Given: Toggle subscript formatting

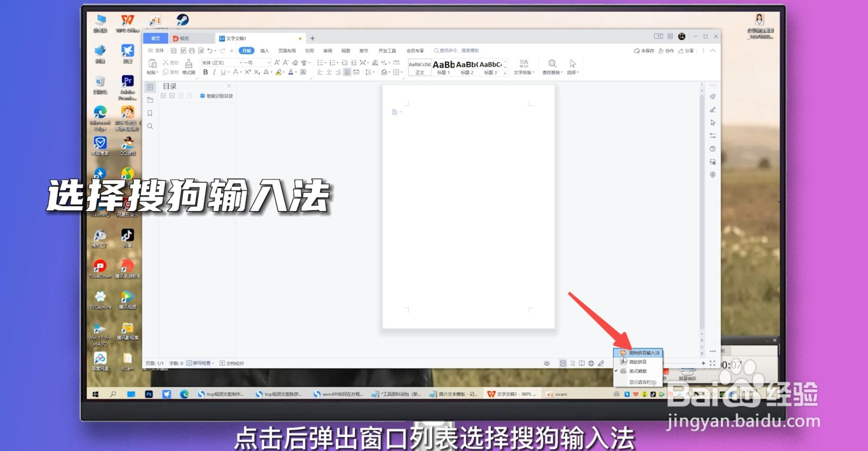Looking at the screenshot, I should (257, 72).
